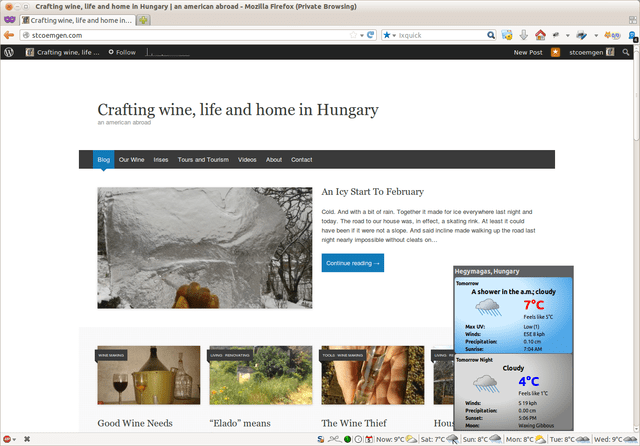Screen dimensions: 640x446
Task: Click the 'Sat: 7°C' forecast entry
Action: (x=439, y=439)
